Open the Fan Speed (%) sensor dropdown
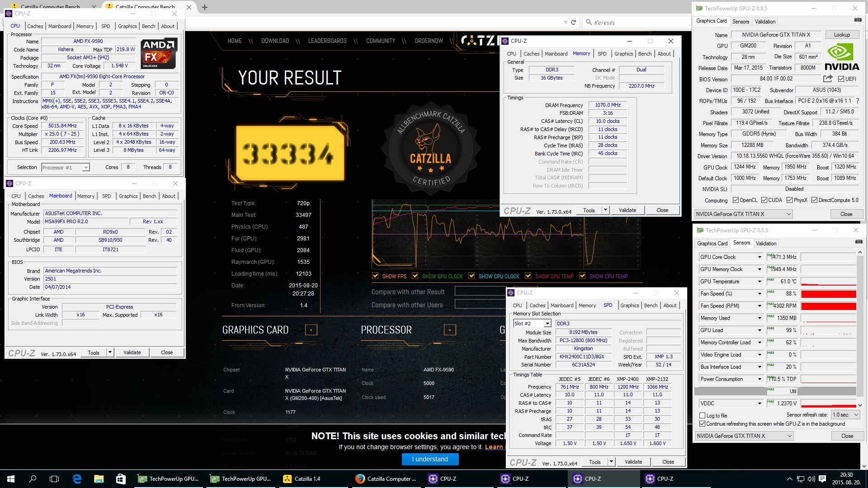This screenshot has width=868, height=488. pos(759,294)
